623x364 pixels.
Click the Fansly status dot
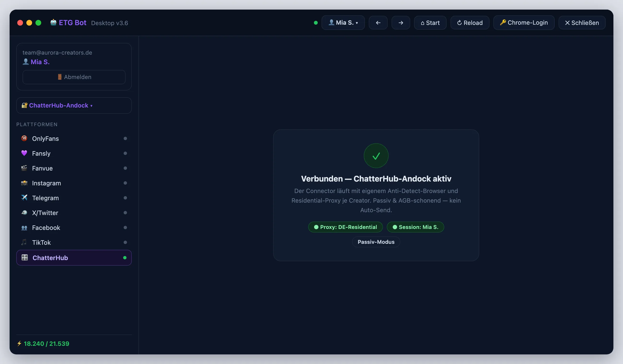[125, 154]
